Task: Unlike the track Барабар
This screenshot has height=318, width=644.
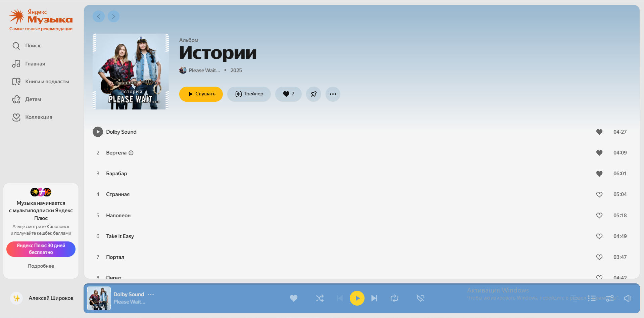Action: [x=599, y=174]
